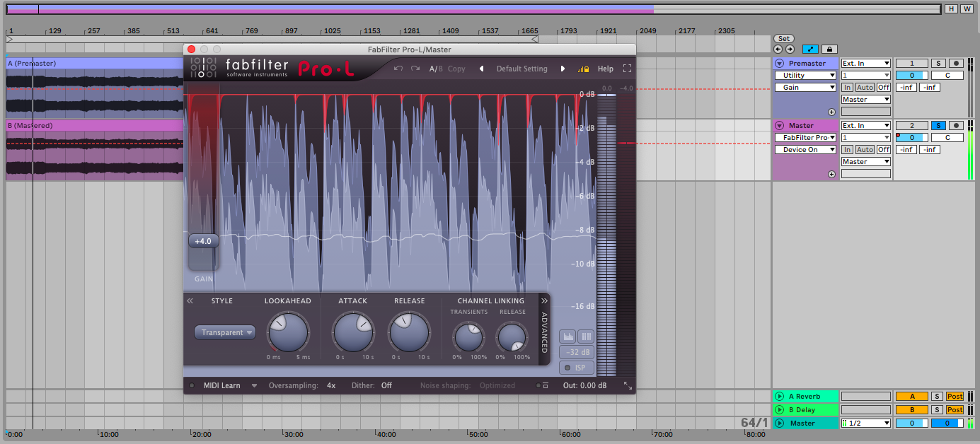Image resolution: width=980 pixels, height=444 pixels.
Task: Open the Transparent style dropdown
Action: (225, 332)
